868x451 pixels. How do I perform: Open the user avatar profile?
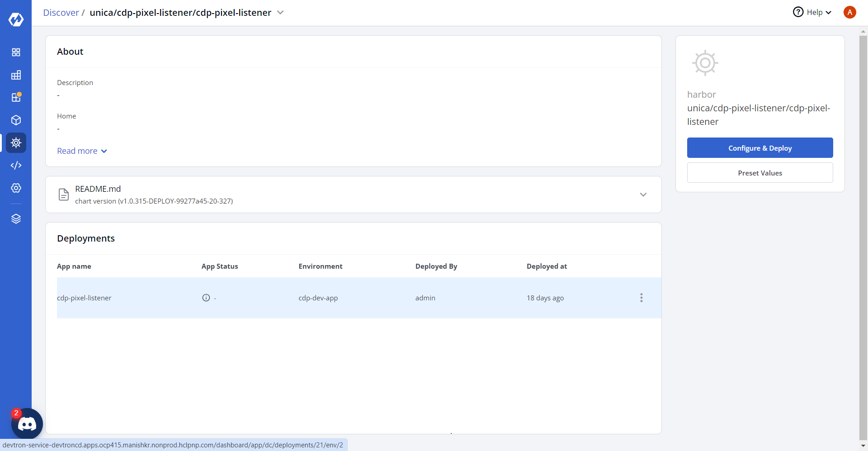pyautogui.click(x=849, y=13)
